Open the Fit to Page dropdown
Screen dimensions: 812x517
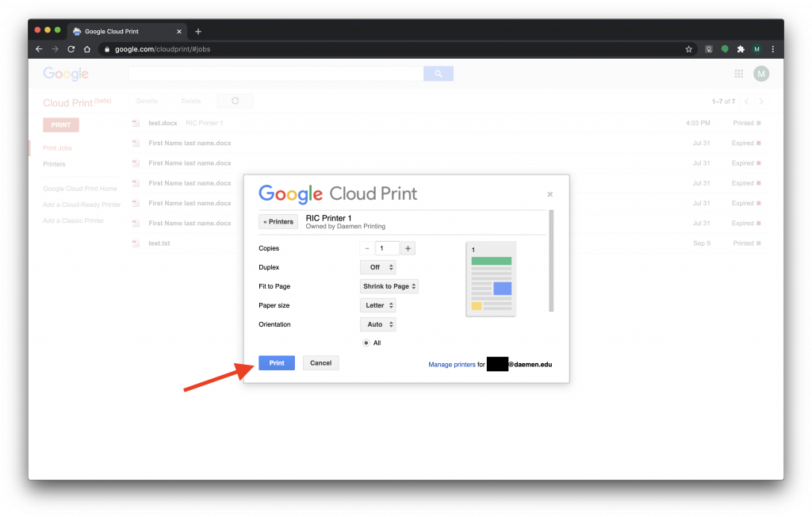click(x=389, y=286)
